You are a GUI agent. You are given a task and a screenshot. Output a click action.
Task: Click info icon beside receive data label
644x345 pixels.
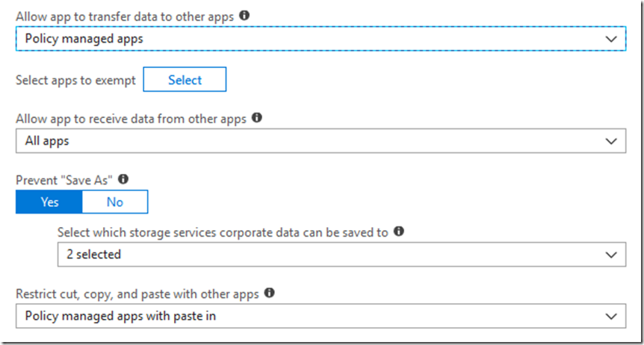[x=257, y=118]
